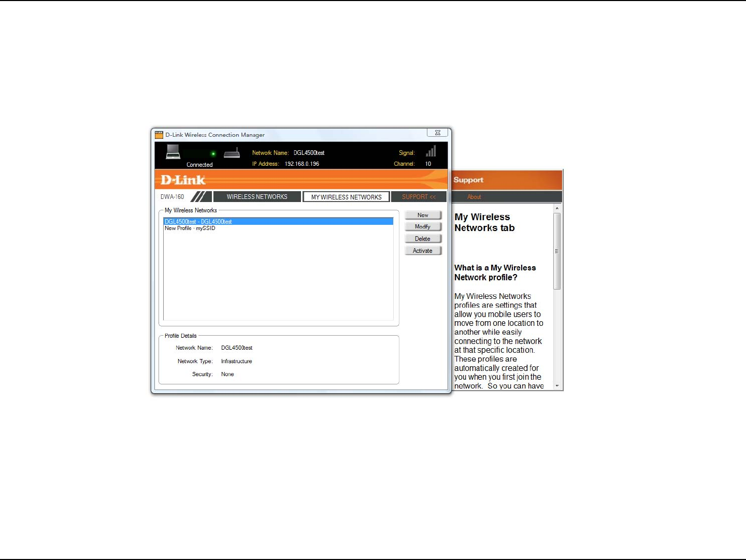Screen dimensions: 746x560
Task: Click the wireless router status icon
Action: 232,153
